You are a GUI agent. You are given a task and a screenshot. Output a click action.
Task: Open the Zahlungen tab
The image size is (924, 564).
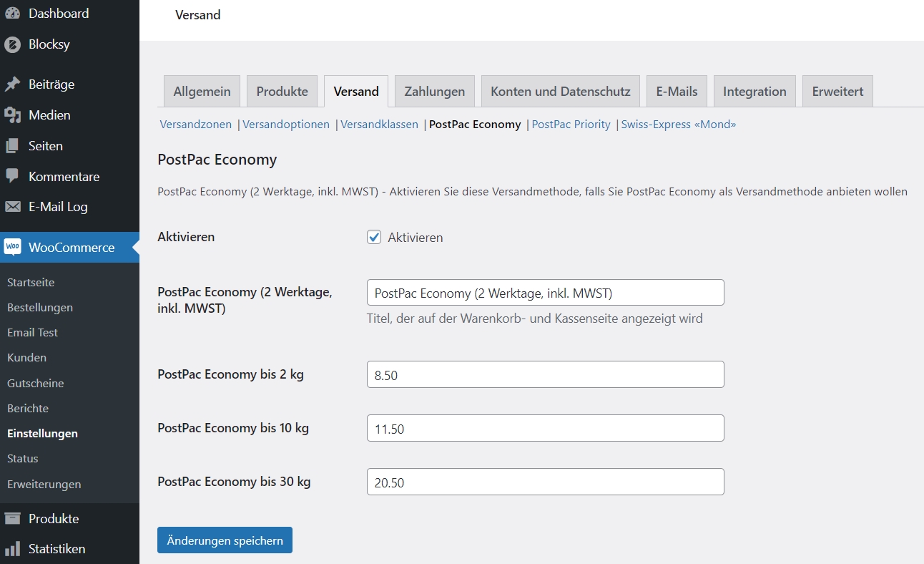coord(435,91)
